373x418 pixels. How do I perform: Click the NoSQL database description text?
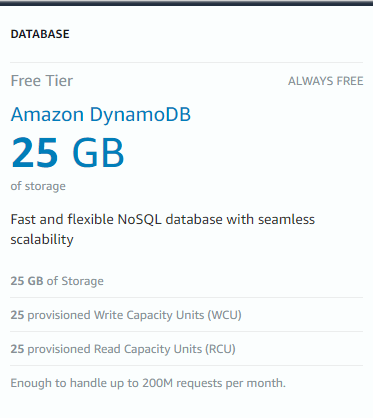[163, 229]
